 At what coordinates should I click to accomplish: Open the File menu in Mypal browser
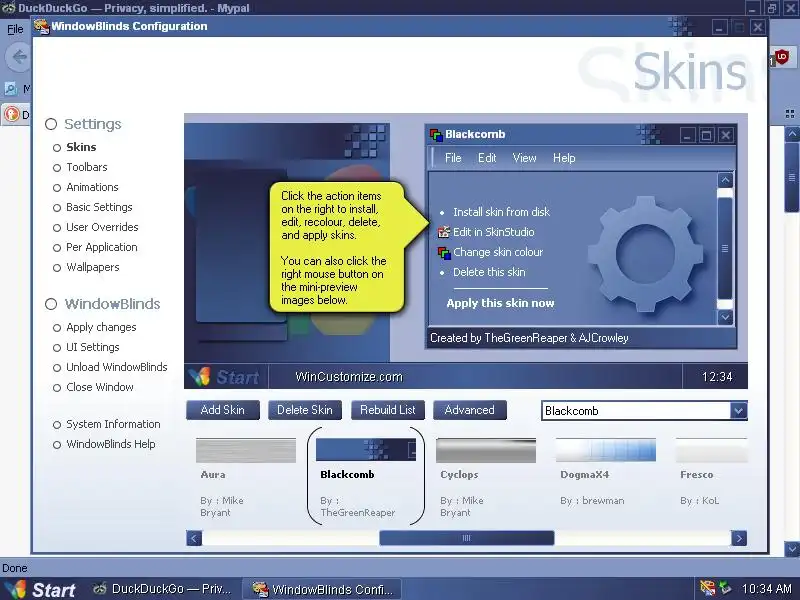click(x=15, y=29)
